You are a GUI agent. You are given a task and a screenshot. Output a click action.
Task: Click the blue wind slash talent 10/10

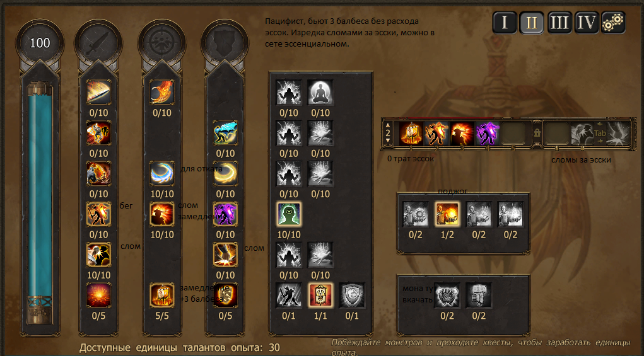tap(162, 173)
